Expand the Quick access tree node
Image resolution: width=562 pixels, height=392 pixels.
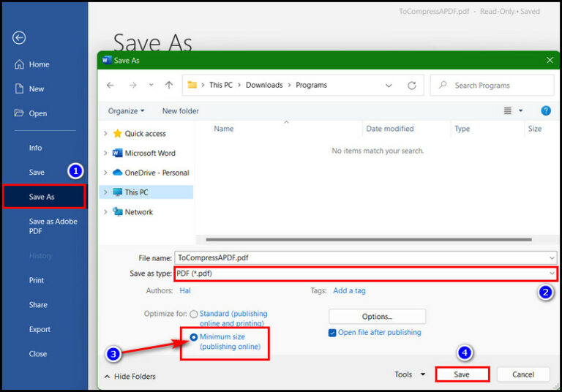coord(105,134)
